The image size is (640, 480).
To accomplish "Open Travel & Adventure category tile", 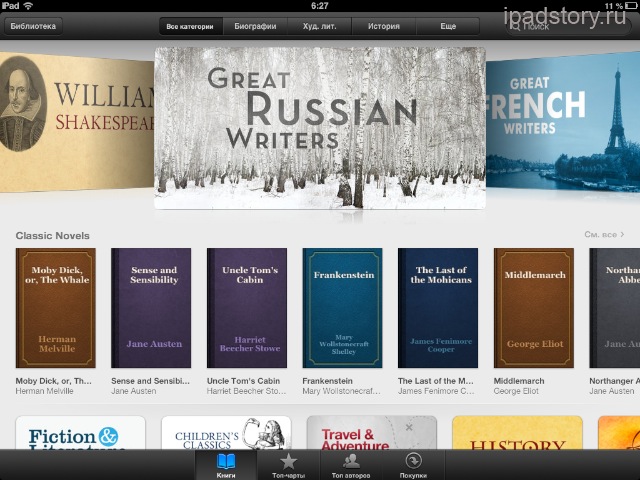I will tap(372, 433).
